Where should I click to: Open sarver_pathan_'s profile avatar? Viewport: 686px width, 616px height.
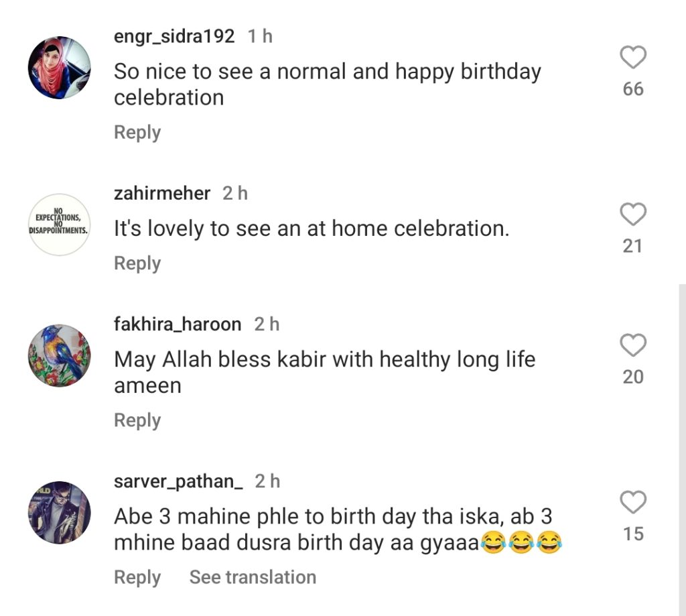(x=59, y=512)
